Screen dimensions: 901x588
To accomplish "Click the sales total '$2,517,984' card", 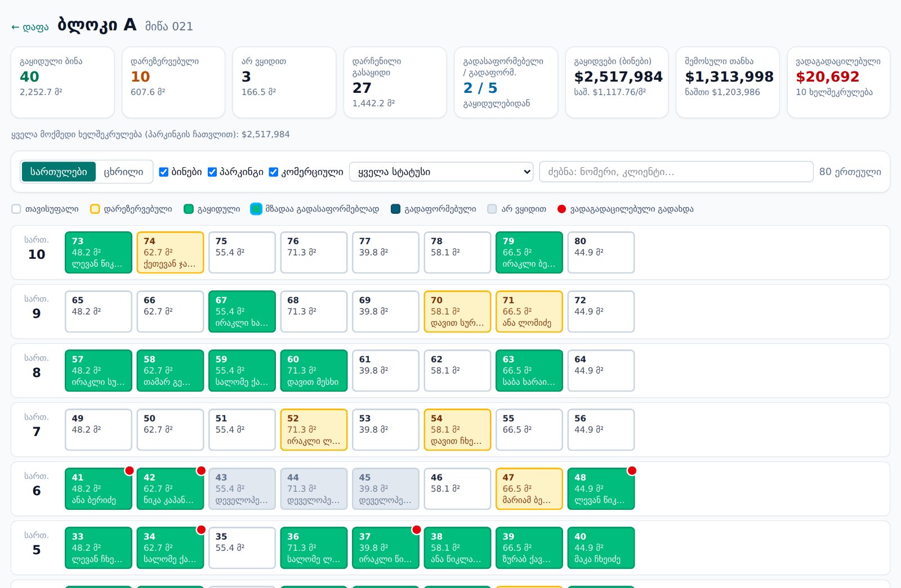I will pos(617,82).
